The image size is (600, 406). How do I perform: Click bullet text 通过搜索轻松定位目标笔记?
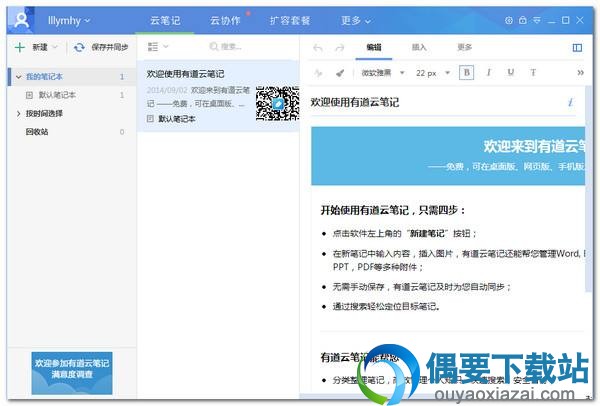coord(386,306)
